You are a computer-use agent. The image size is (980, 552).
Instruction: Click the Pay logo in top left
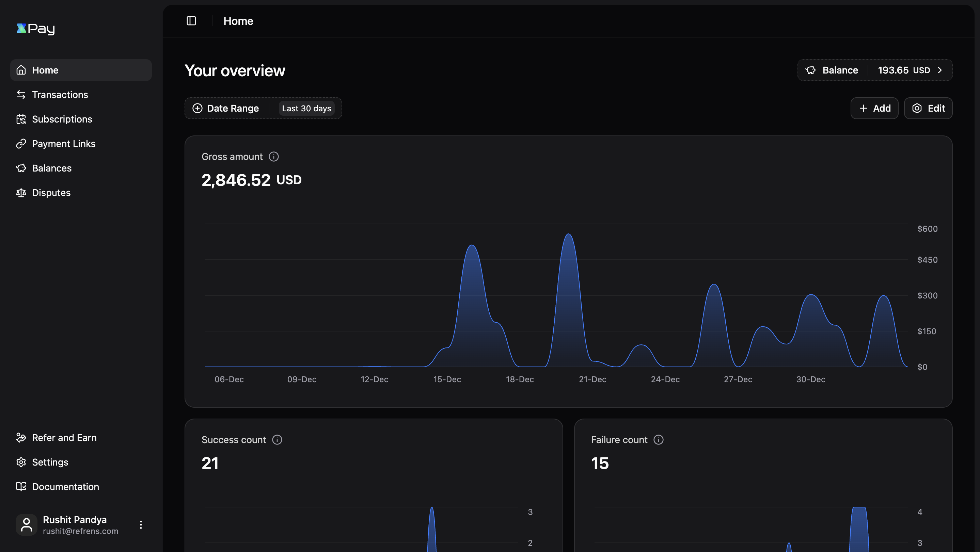pos(35,29)
